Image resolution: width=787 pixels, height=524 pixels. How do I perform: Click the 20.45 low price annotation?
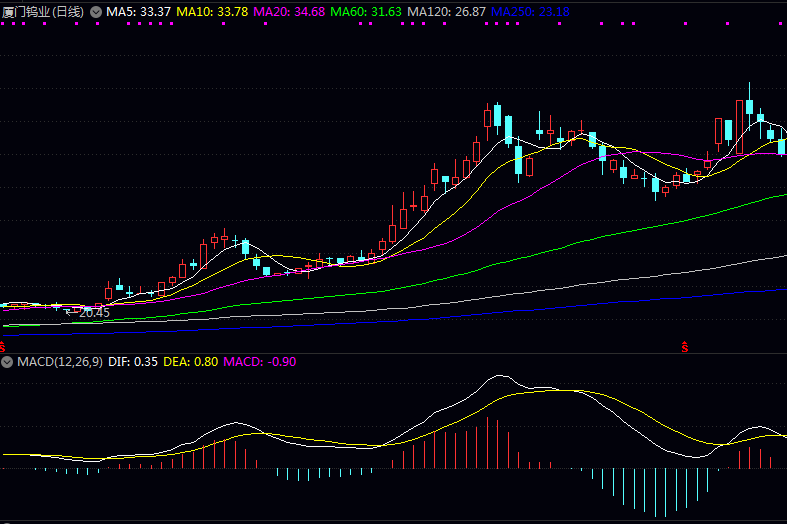click(x=93, y=313)
